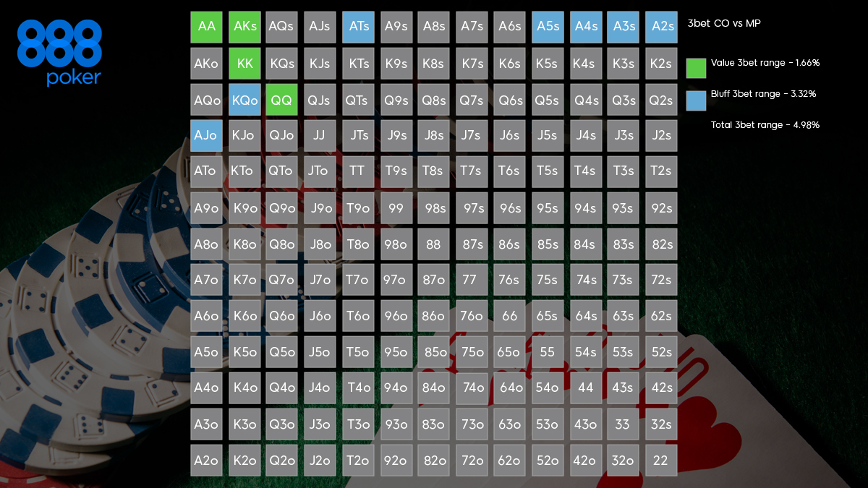Select the JJ pocket pair cell
The width and height of the screenshot is (868, 488).
[320, 135]
